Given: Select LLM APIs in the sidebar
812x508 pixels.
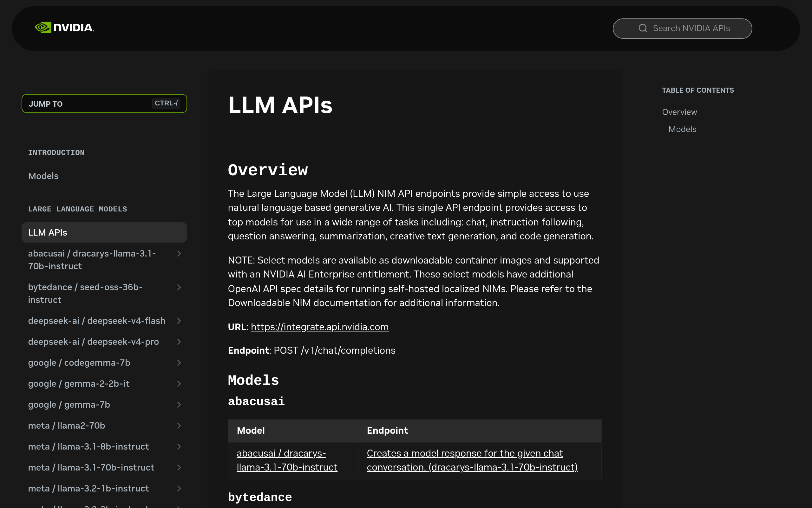Looking at the screenshot, I should pyautogui.click(x=104, y=232).
